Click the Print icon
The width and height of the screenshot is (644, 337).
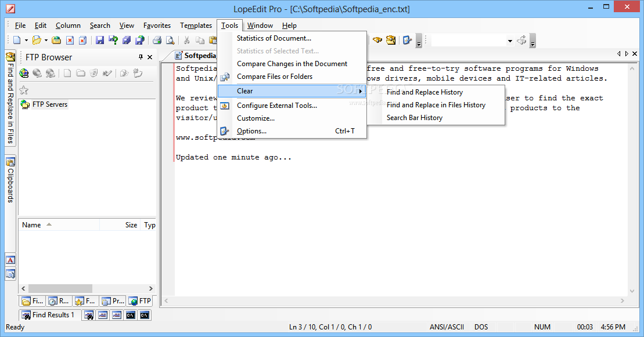tap(157, 40)
